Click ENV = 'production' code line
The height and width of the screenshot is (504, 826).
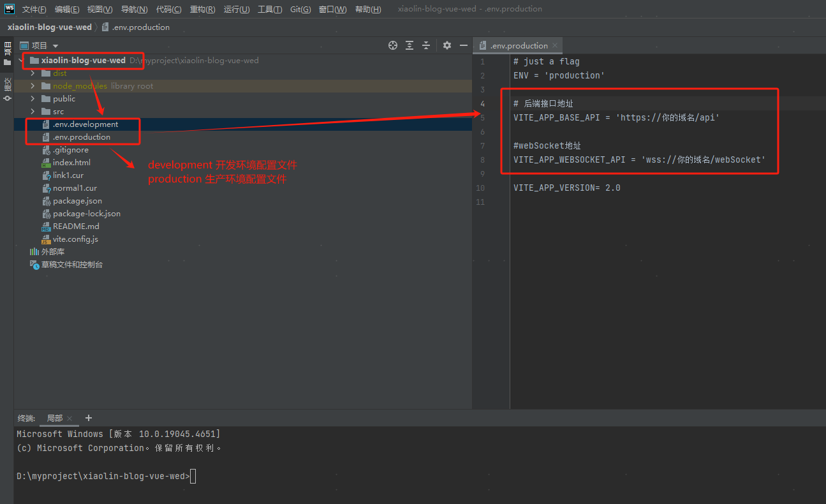point(559,75)
